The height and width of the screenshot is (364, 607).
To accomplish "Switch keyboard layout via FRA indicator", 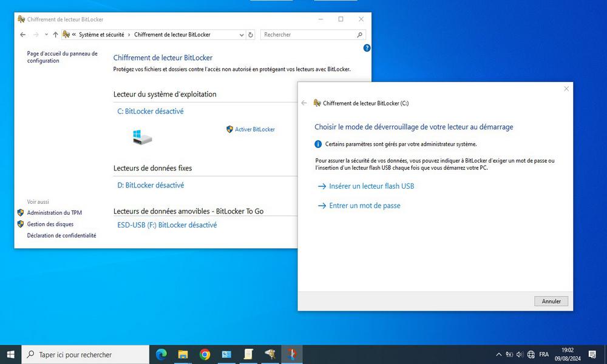I will [544, 354].
